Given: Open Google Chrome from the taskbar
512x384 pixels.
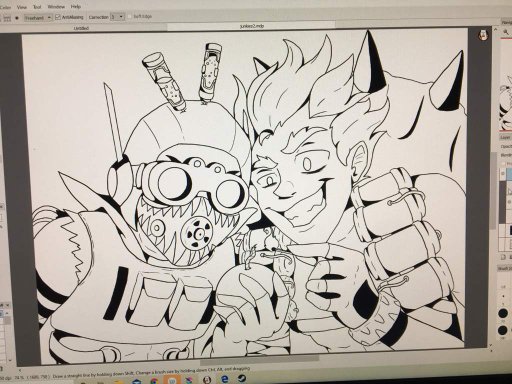Looking at the screenshot, I should (x=154, y=381).
